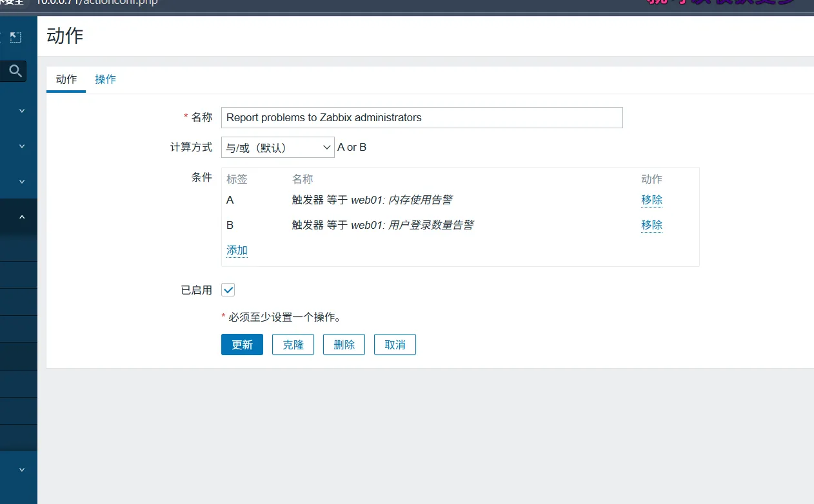Remove condition A via 移除 link

(651, 200)
